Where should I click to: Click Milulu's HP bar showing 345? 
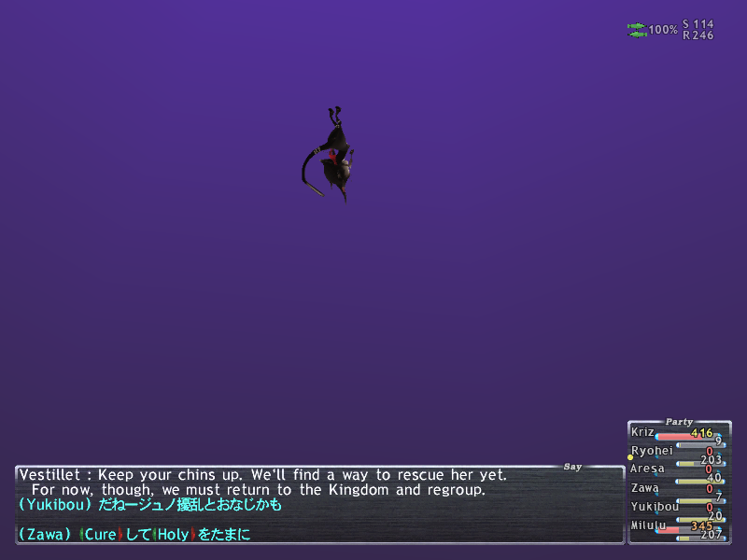[690, 529]
